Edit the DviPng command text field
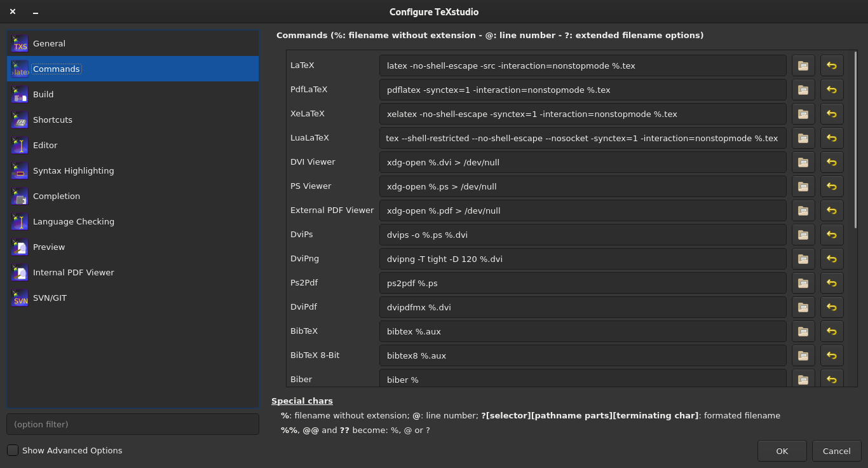The height and width of the screenshot is (468, 868). coord(583,259)
